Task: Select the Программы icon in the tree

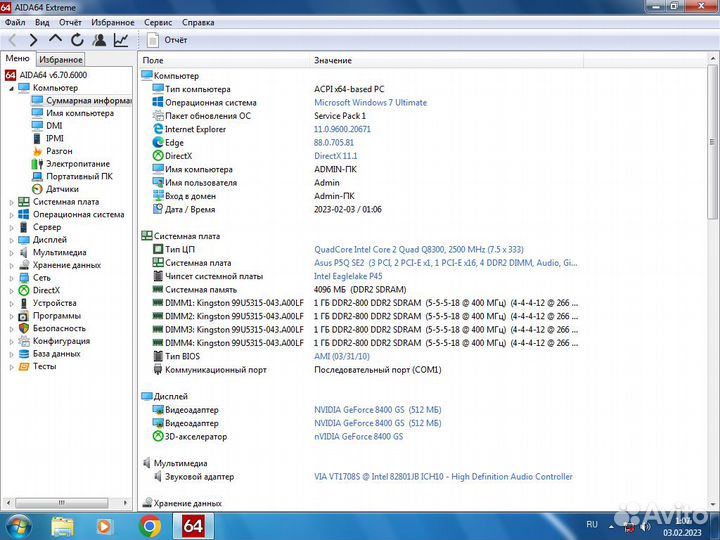Action: [24, 316]
